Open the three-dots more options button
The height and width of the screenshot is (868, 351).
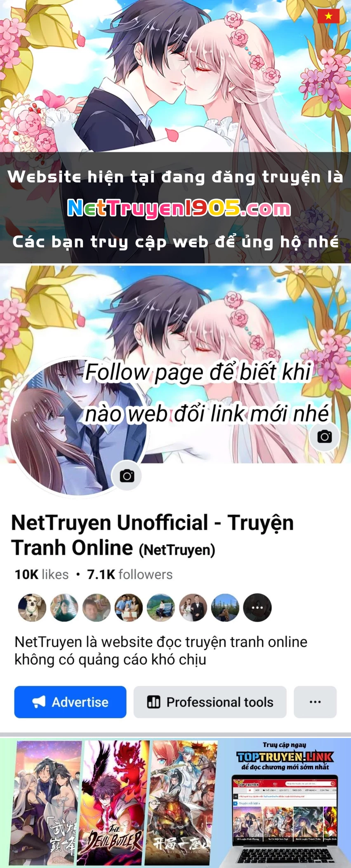(315, 702)
